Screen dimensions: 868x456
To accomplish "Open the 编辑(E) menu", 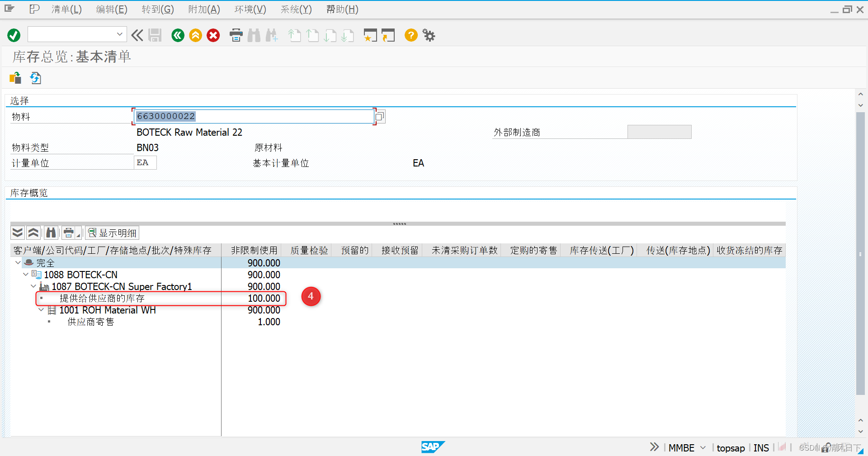I will (x=112, y=9).
